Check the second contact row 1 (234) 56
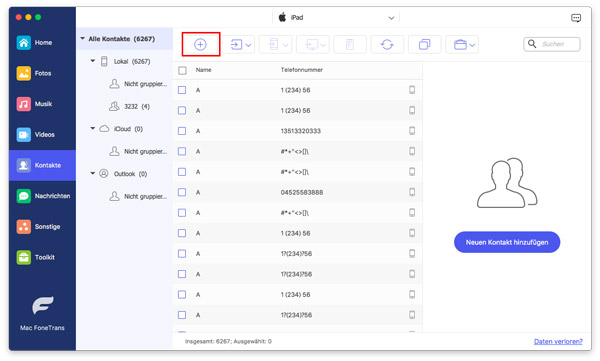600x361 pixels. [182, 111]
